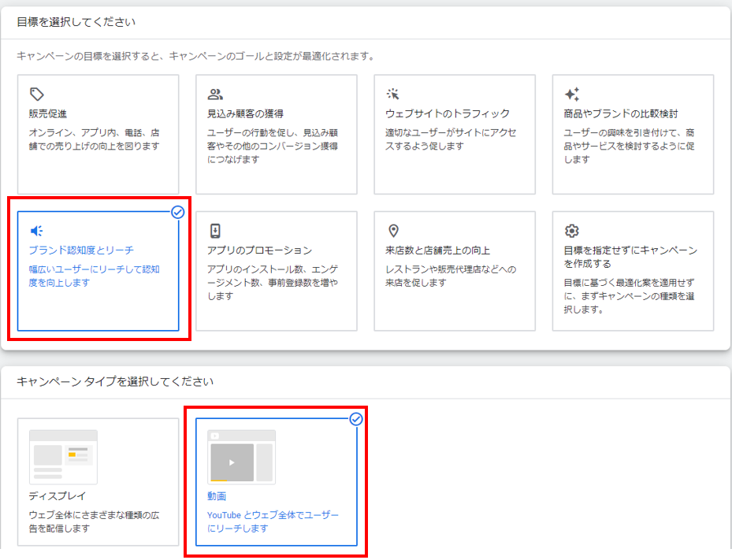Toggle the checkmark on 動画 campaign type card

click(355, 419)
